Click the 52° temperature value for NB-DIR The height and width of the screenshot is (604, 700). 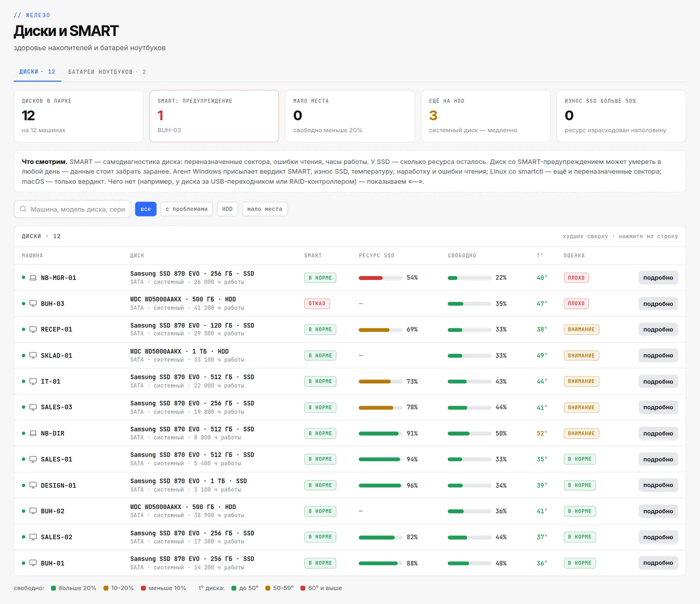pyautogui.click(x=542, y=433)
